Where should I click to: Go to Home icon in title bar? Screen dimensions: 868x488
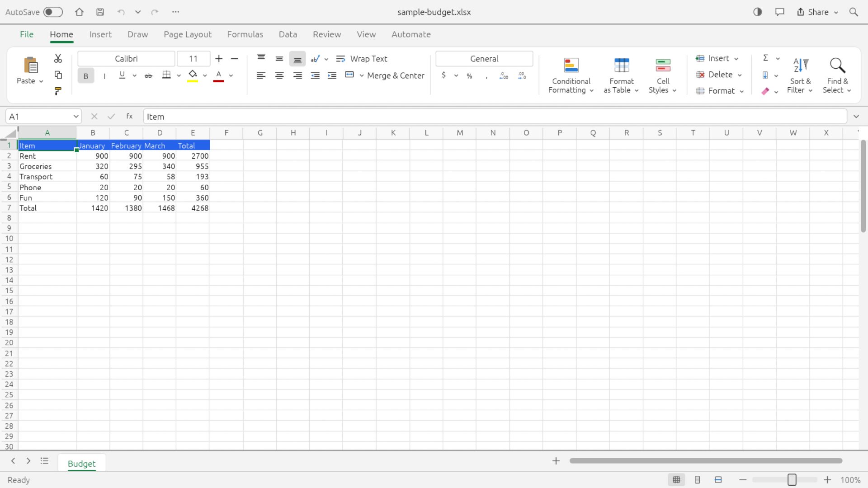click(79, 12)
